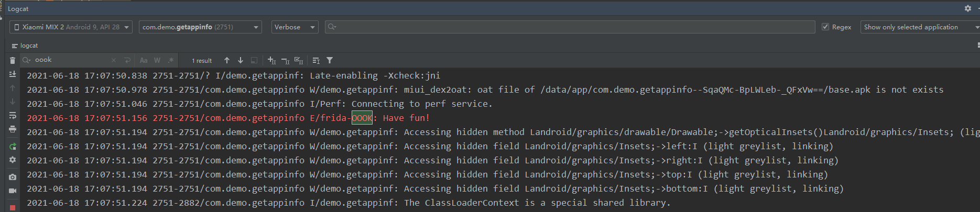Image resolution: width=980 pixels, height=212 pixels.
Task: Expand the Verbose log level dropdown
Action: pyautogui.click(x=295, y=27)
